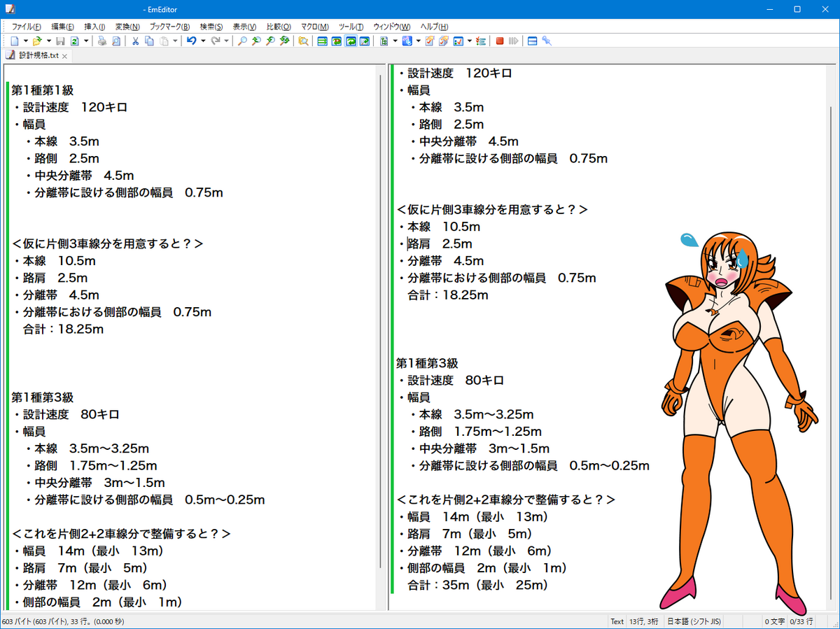
Task: Close the 設計規格.txt tab
Action: click(x=64, y=56)
